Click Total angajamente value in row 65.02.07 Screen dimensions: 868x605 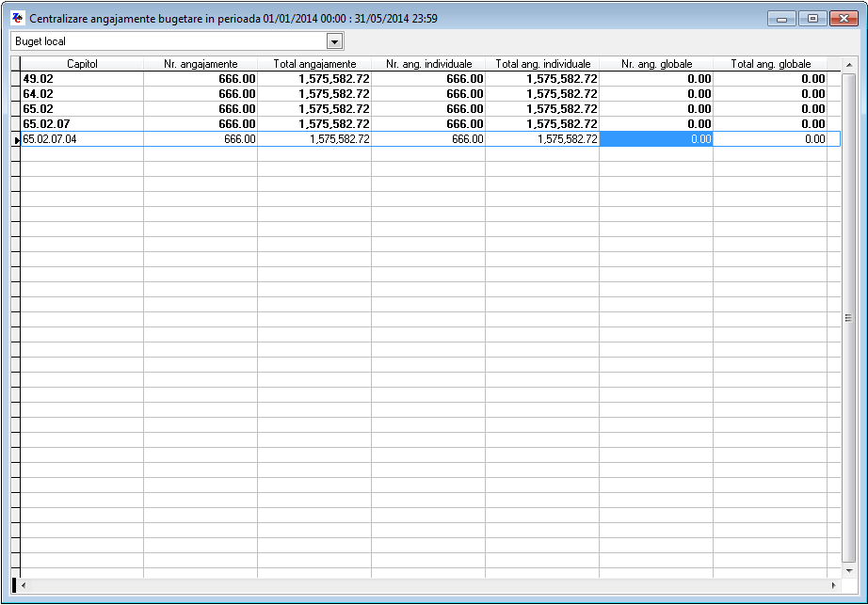(314, 123)
